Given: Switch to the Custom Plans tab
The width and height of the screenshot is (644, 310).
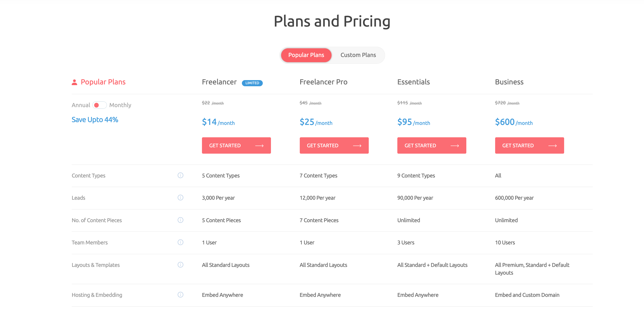Looking at the screenshot, I should (x=358, y=55).
